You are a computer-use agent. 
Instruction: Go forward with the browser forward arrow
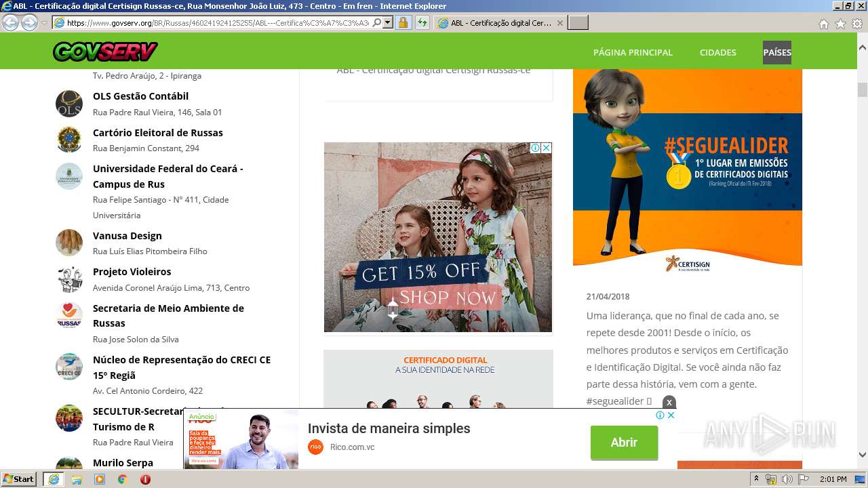tap(29, 23)
